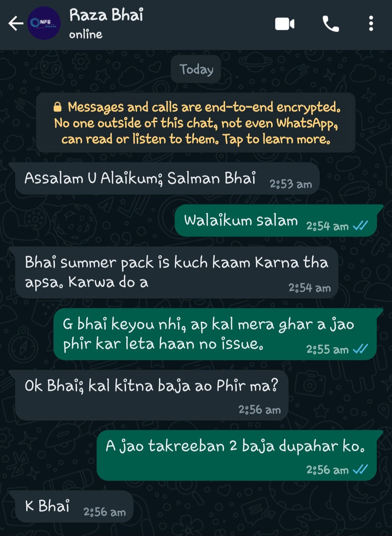Select the K Bhai message
Screen dimensions: 392x536
(x=74, y=507)
